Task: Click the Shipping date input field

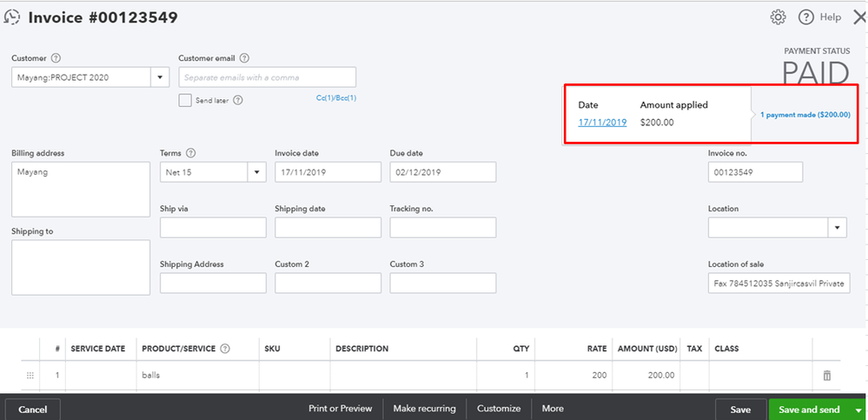Action: (x=328, y=227)
